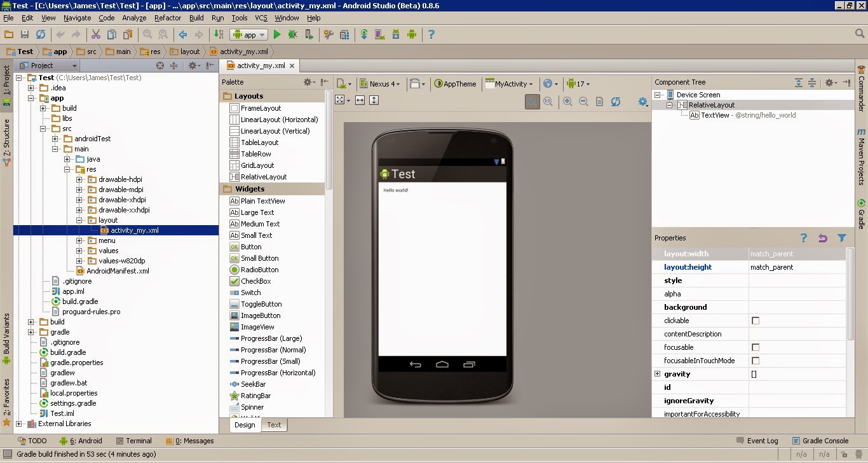
Task: Click Properties panel help icon
Action: point(804,238)
